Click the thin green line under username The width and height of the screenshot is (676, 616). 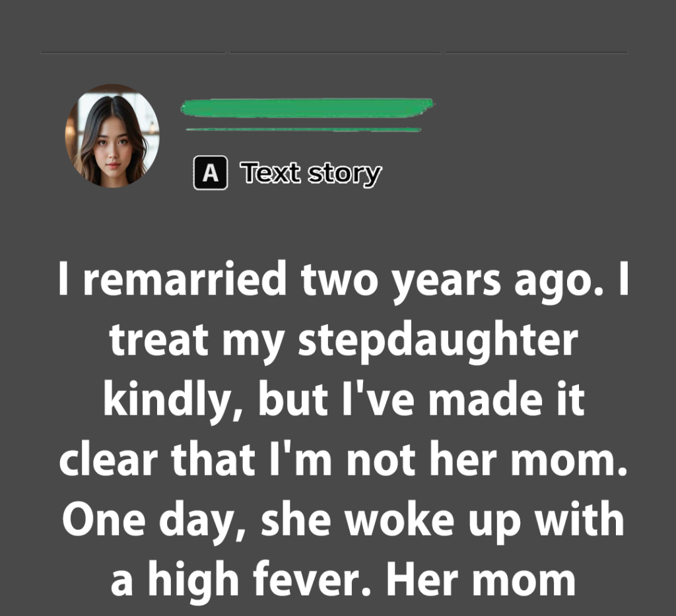304,129
